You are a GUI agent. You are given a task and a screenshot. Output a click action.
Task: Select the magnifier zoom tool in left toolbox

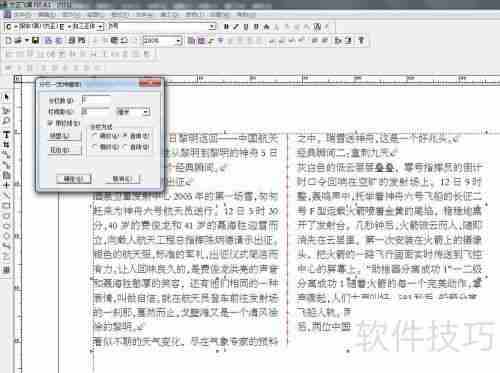6,120
